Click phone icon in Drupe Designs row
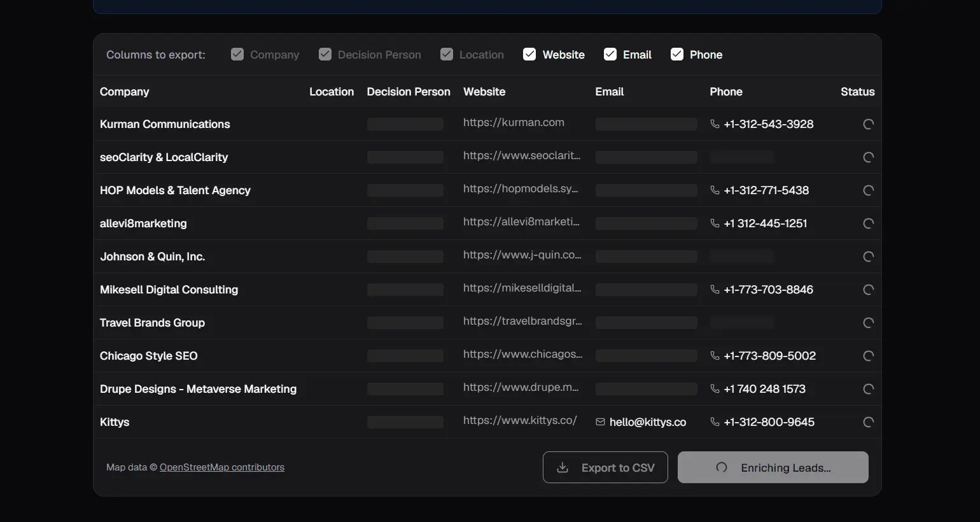Screen dimensions: 980x522 (715, 389)
